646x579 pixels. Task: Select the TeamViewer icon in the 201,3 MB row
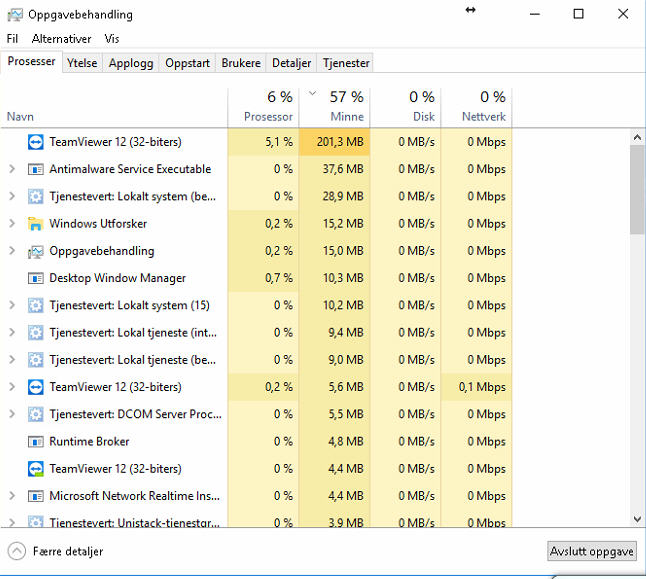click(x=35, y=142)
